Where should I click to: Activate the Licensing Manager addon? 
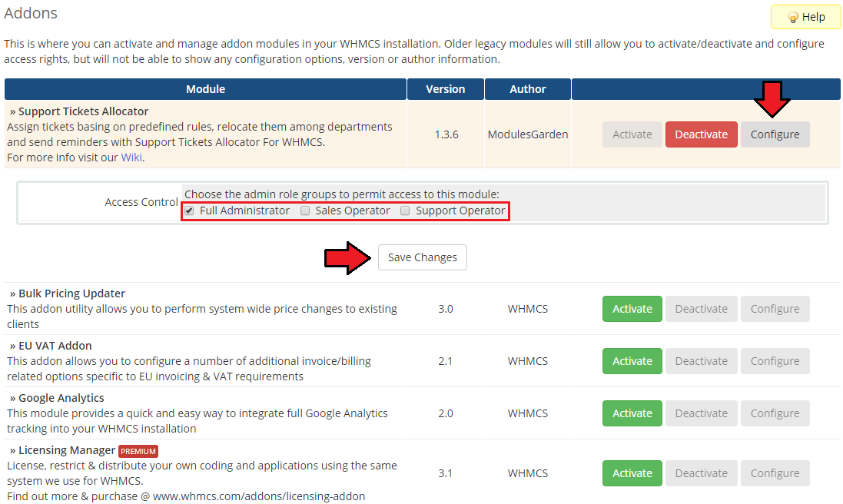point(632,473)
